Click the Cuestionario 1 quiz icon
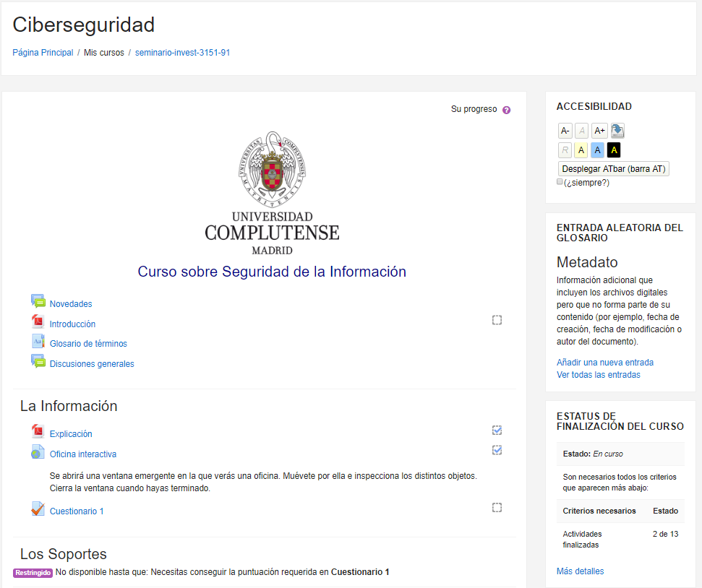702x588 pixels. tap(38, 509)
